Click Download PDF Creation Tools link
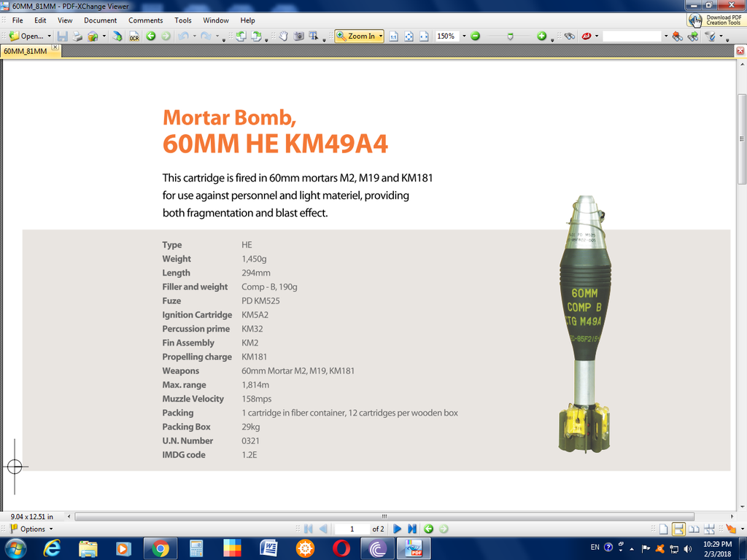The width and height of the screenshot is (747, 560). coord(716,20)
